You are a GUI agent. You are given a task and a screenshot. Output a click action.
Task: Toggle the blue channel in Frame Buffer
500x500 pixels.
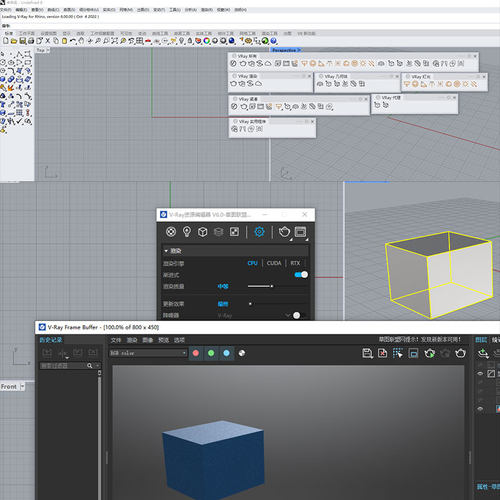coord(226,353)
